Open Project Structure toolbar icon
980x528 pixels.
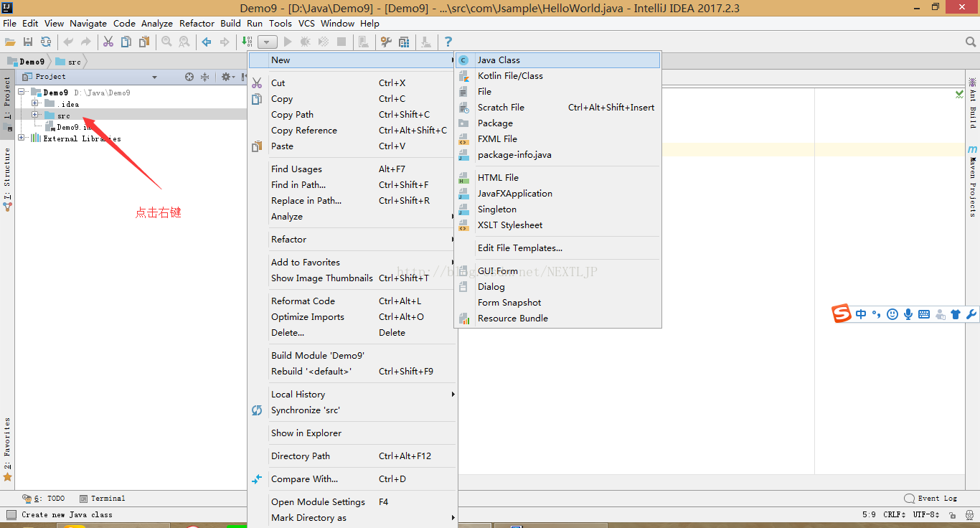[x=404, y=42]
